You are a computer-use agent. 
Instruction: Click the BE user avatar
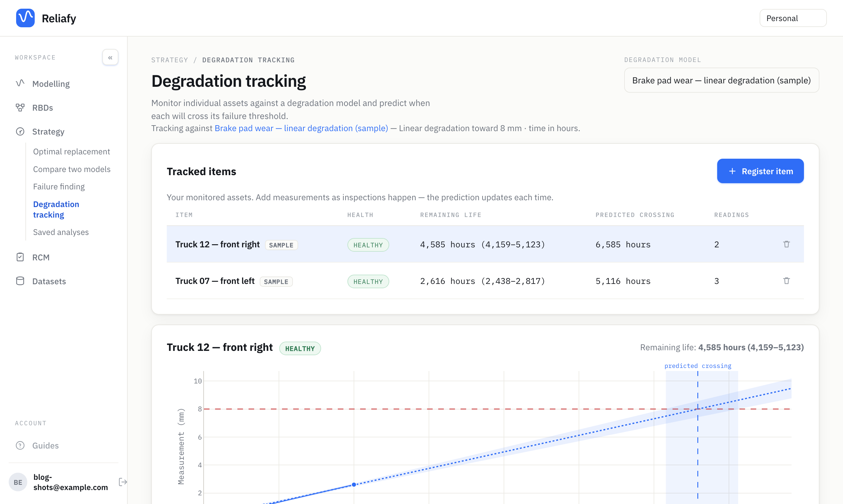pos(18,482)
